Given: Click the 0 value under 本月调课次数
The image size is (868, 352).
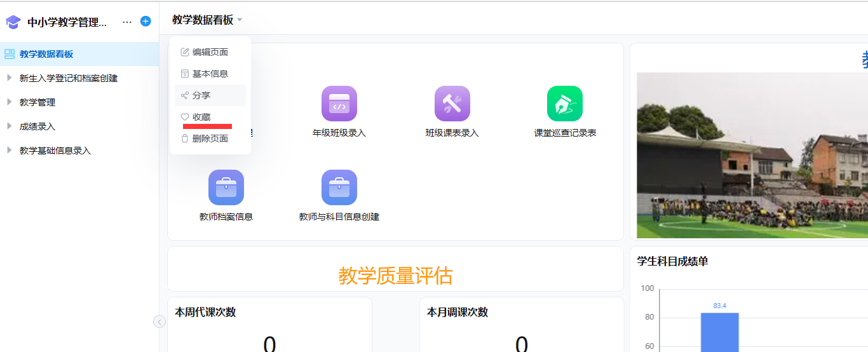Looking at the screenshot, I should [x=522, y=343].
